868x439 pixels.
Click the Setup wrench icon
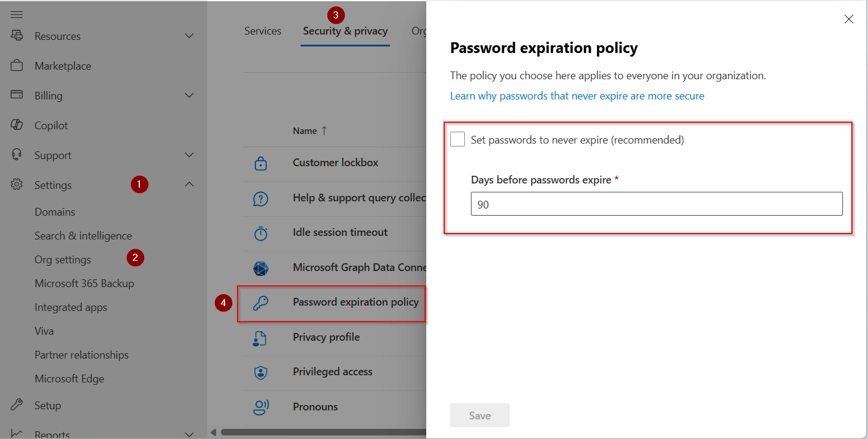(17, 405)
